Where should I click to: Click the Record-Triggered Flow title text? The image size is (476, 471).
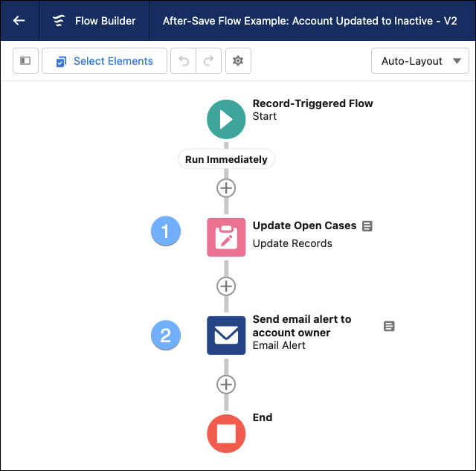click(x=312, y=103)
